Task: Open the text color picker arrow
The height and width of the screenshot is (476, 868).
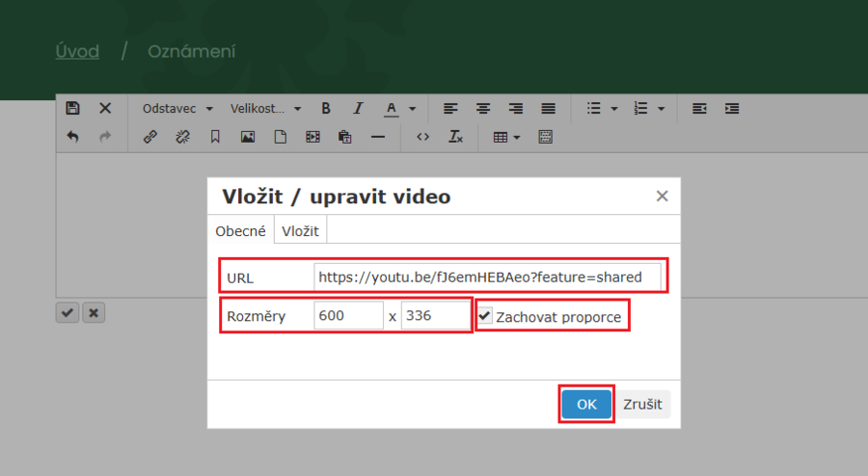Action: click(x=413, y=109)
